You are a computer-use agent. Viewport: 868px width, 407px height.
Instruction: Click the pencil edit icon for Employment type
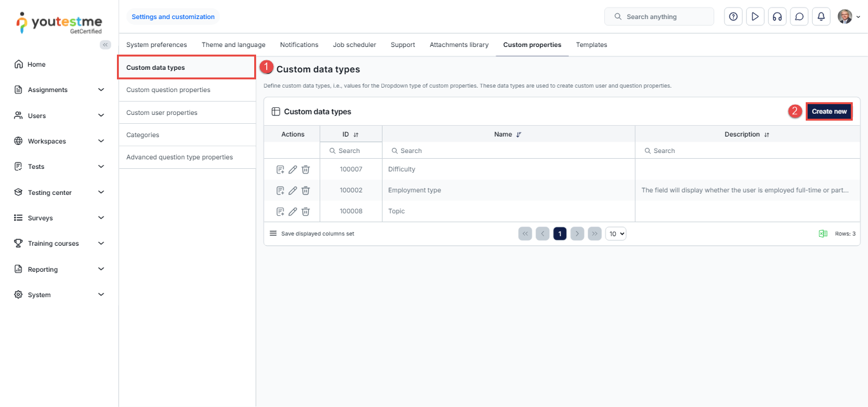tap(293, 190)
